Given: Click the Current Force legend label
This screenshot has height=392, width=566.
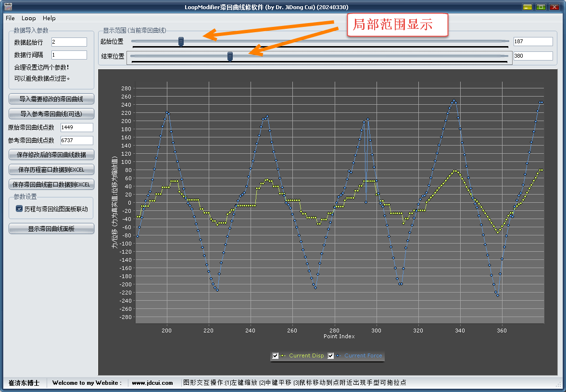Looking at the screenshot, I should [x=363, y=355].
